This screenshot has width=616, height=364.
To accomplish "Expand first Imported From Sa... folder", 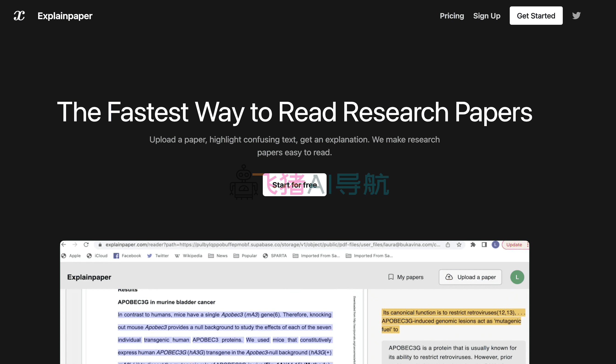I will [x=316, y=256].
